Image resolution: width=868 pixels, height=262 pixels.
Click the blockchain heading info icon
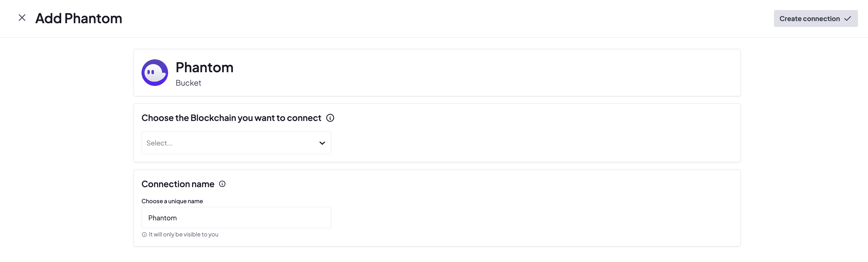coord(330,118)
